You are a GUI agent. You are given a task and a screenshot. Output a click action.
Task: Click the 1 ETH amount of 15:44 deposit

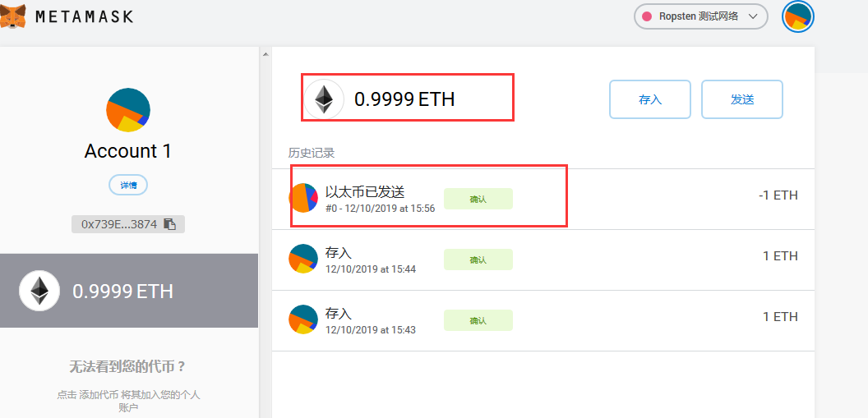pyautogui.click(x=780, y=256)
